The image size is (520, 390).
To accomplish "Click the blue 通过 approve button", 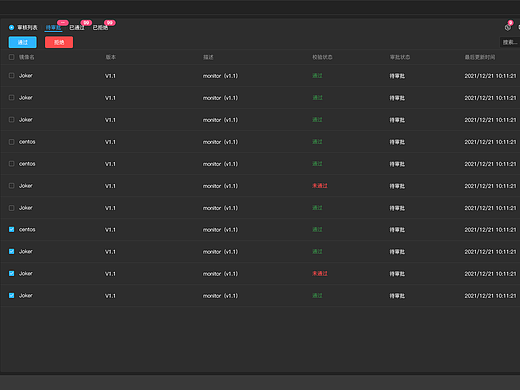I will pyautogui.click(x=23, y=42).
